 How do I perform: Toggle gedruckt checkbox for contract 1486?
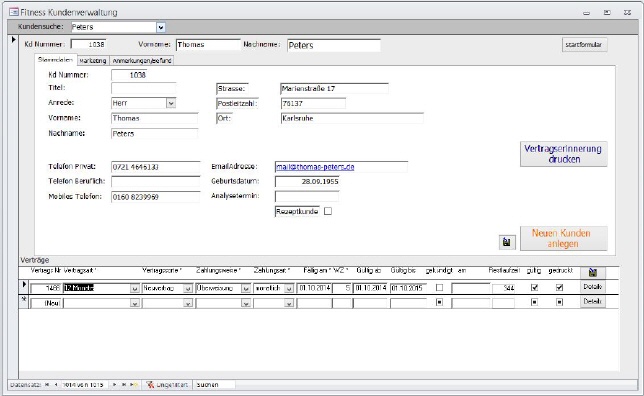point(559,288)
